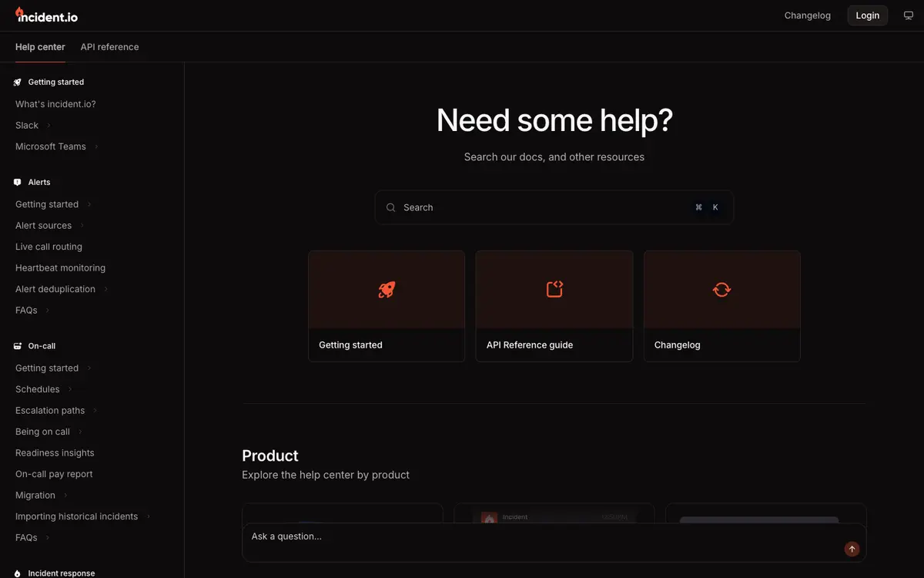The image size is (924, 578).
Task: Click the On-call sidebar section heading
Action: click(42, 346)
